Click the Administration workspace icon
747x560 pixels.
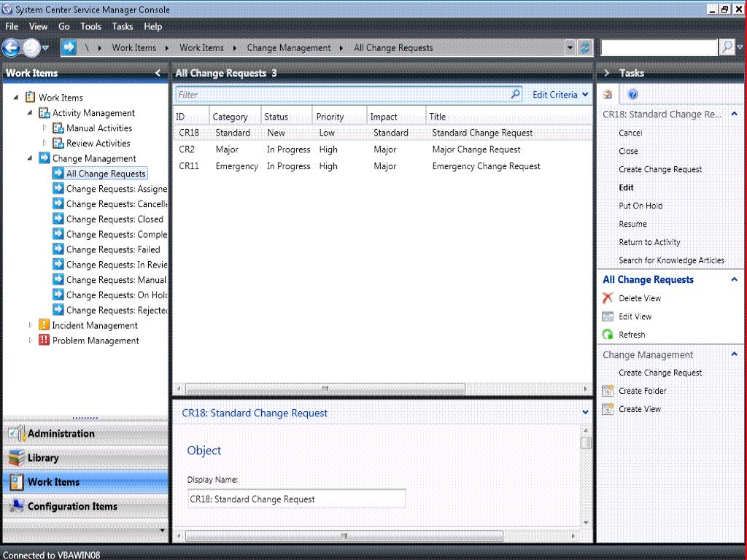[16, 433]
